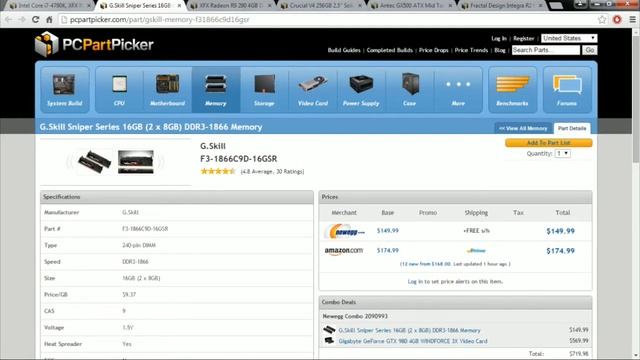
Task: Open the Storage category
Action: point(264,90)
